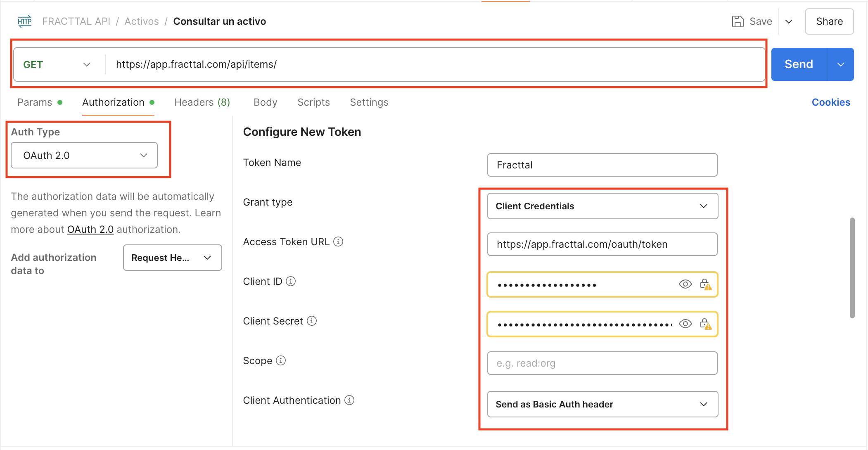Expand the Send button options arrow
The height and width of the screenshot is (450, 868).
[x=840, y=64]
